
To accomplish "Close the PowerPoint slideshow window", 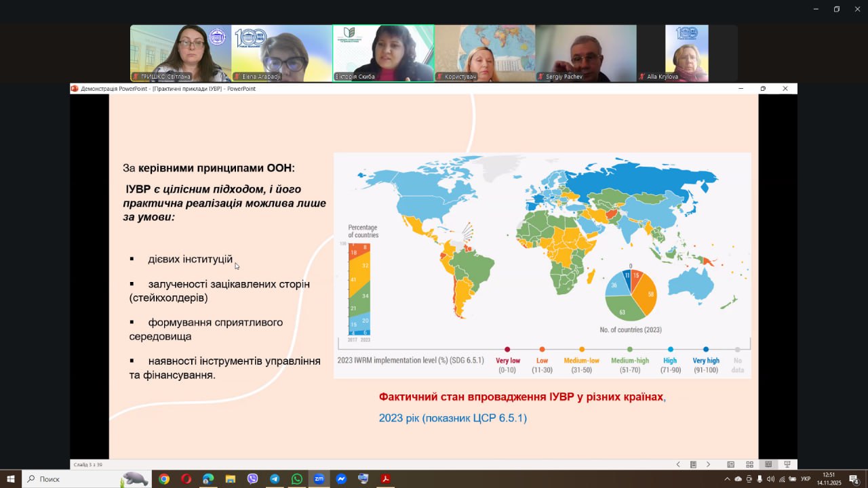I will click(x=785, y=89).
